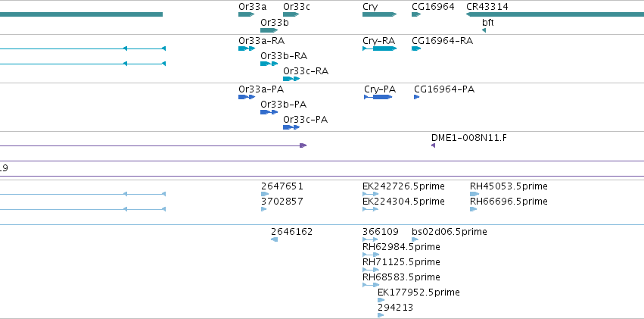Select the small bft gene arrow

pyautogui.click(x=484, y=30)
